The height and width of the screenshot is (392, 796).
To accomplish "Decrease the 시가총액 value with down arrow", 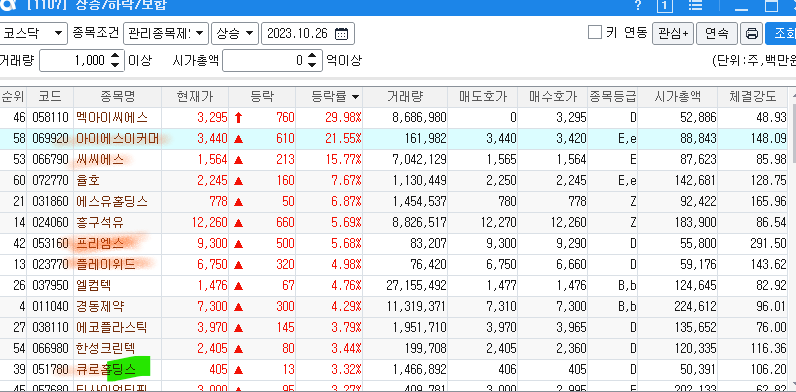I will coord(312,66).
